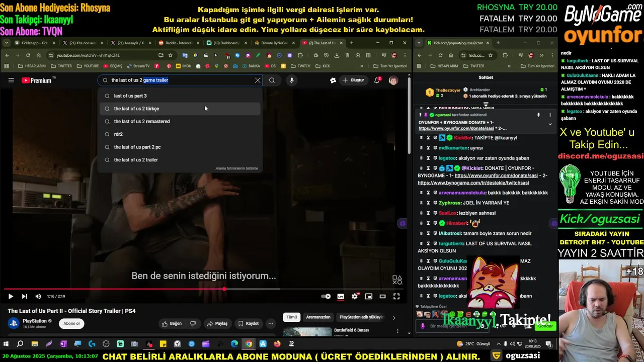This screenshot has height=362, width=644.
Task: Select 'Tümü' filter chip
Action: click(x=292, y=317)
